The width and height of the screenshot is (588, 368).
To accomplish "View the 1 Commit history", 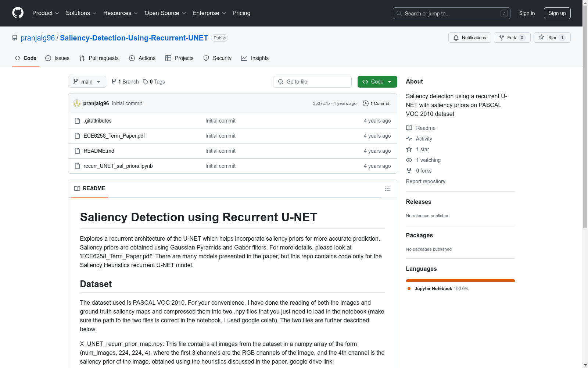I will pyautogui.click(x=376, y=103).
